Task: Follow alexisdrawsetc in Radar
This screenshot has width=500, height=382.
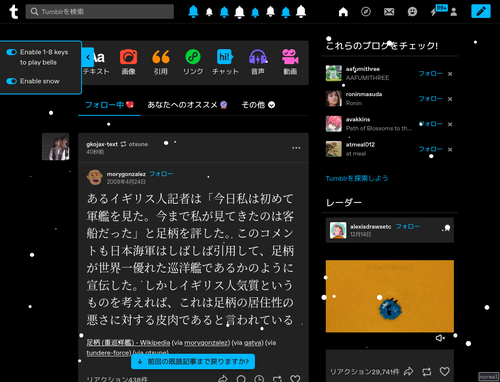Action: 407,227
